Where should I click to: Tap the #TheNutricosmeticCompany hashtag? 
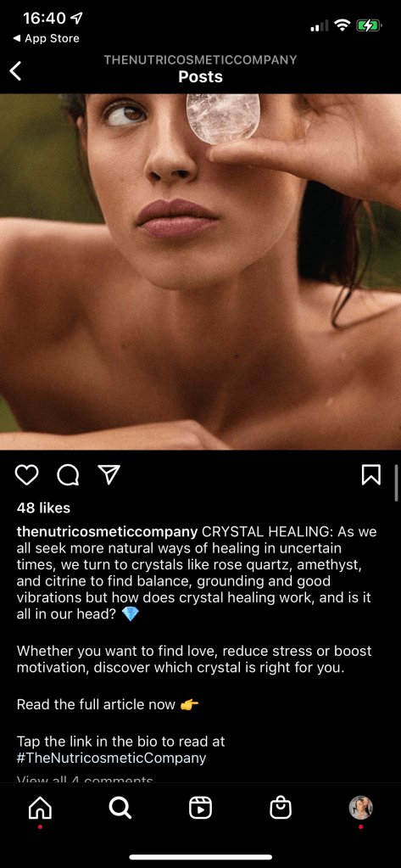[111, 758]
